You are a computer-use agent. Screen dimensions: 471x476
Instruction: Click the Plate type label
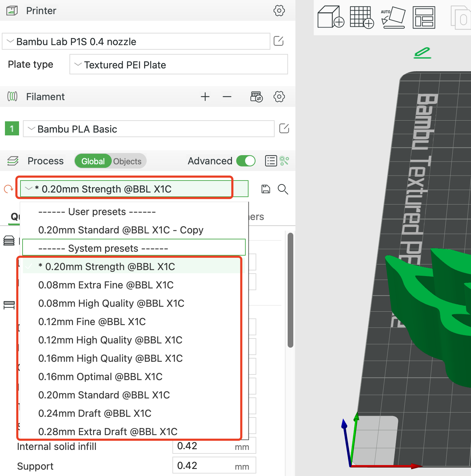tap(31, 64)
